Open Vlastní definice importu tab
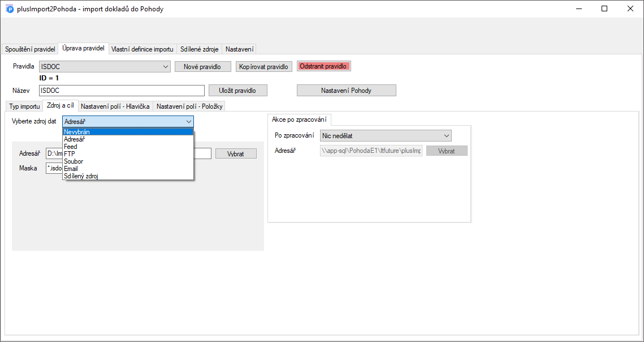Screen dimensions: 644x342 tap(142, 49)
